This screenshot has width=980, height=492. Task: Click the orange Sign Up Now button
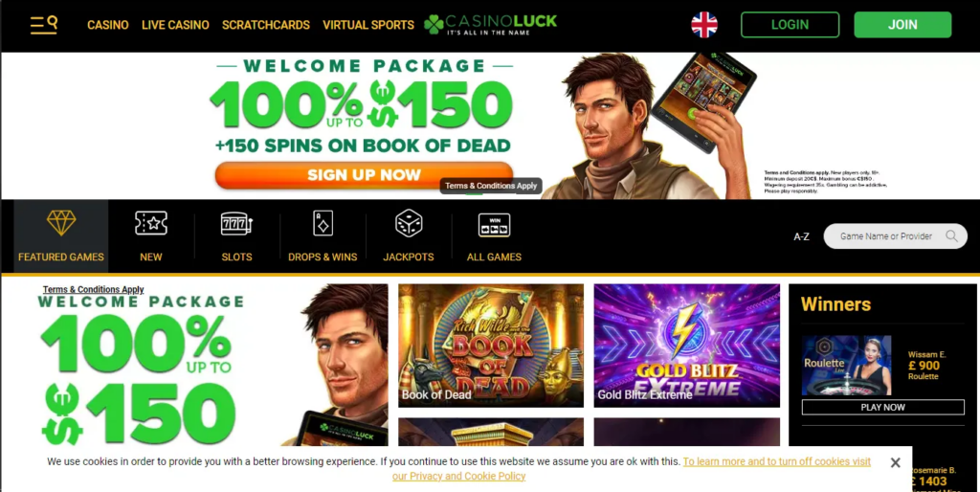[x=364, y=175]
